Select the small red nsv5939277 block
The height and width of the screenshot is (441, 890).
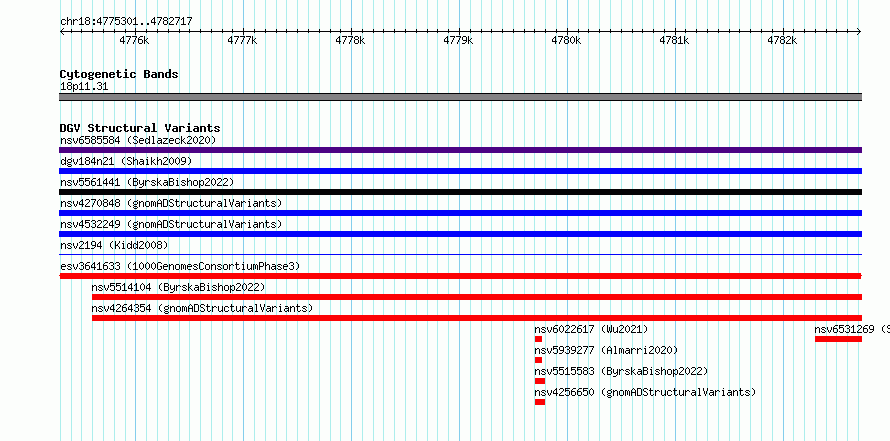(x=538, y=360)
